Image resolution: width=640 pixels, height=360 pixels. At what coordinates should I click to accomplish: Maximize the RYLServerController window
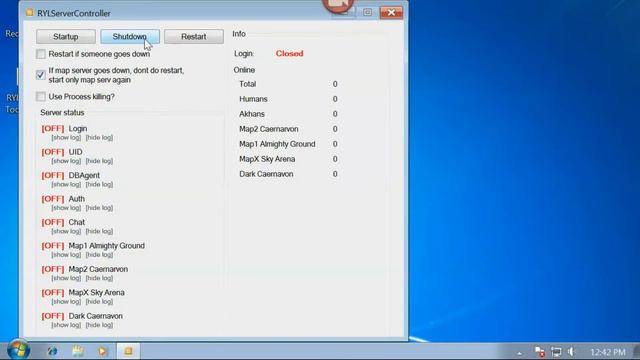(x=367, y=13)
